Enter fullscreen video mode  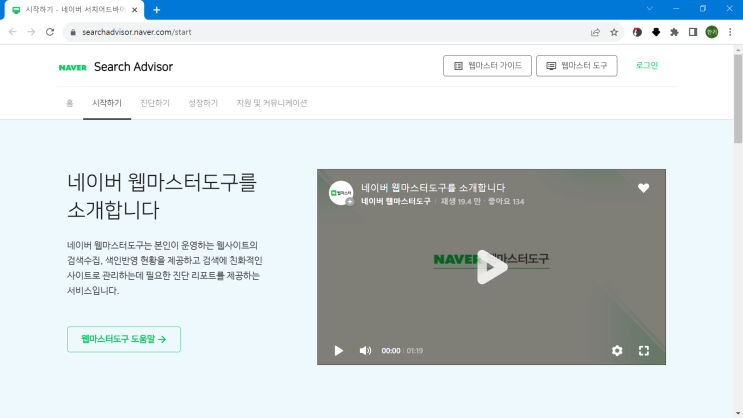pos(643,351)
